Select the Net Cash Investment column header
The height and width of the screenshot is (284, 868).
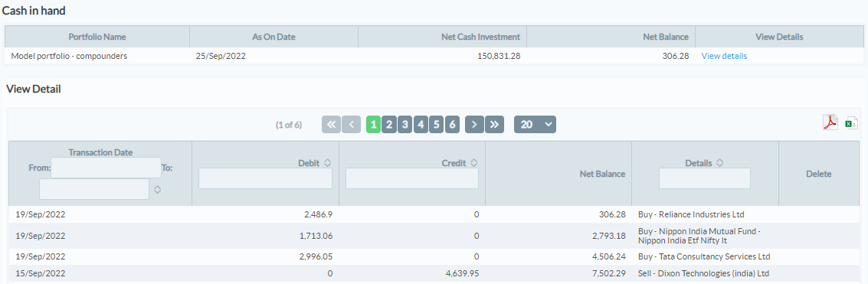(x=442, y=37)
